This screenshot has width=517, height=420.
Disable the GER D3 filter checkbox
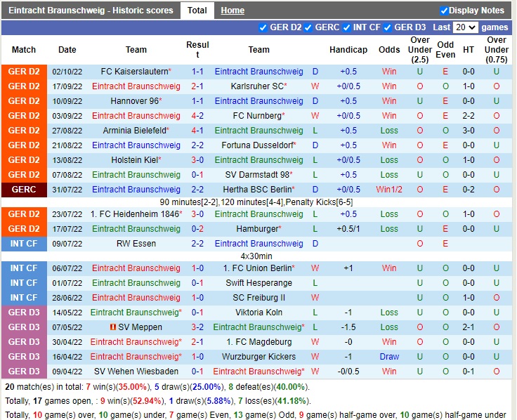(388, 27)
